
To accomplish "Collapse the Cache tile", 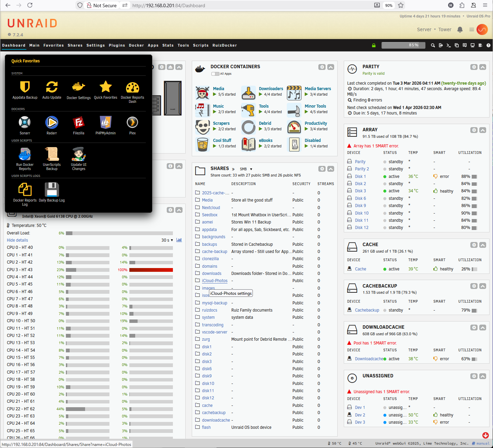I will (483, 245).
